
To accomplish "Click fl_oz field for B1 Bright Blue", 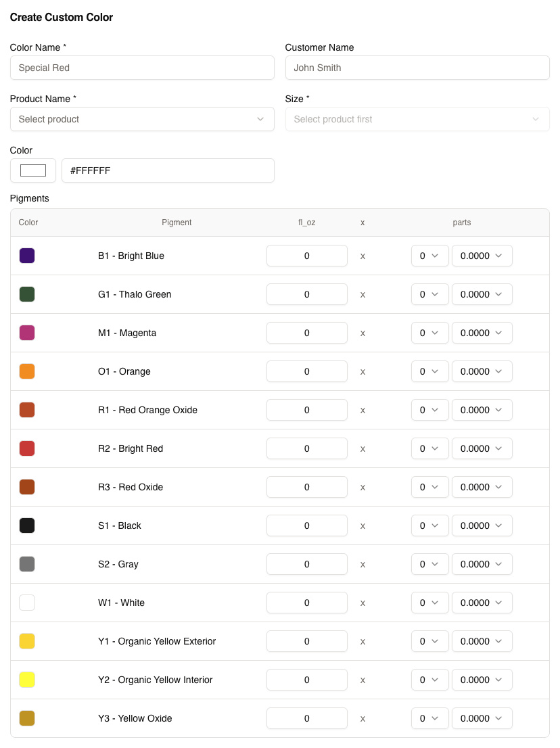I will pyautogui.click(x=306, y=256).
